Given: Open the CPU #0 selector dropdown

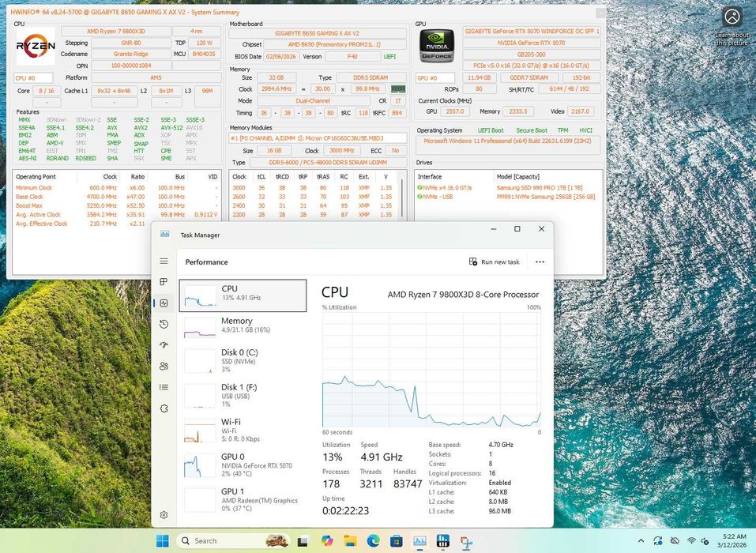Looking at the screenshot, I should (33, 77).
